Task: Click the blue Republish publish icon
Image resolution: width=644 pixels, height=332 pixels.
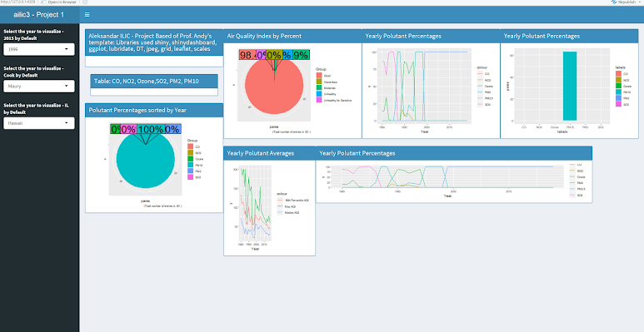Action: (x=614, y=2)
